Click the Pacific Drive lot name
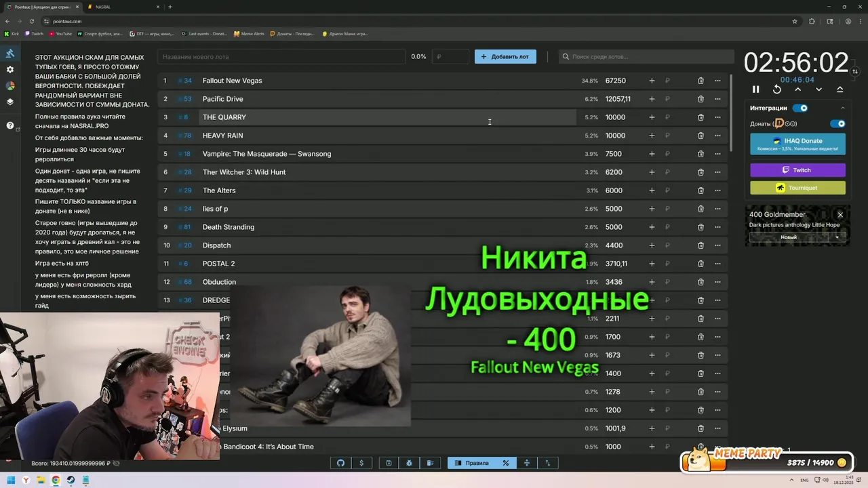Viewport: 868px width, 488px height. [222, 99]
